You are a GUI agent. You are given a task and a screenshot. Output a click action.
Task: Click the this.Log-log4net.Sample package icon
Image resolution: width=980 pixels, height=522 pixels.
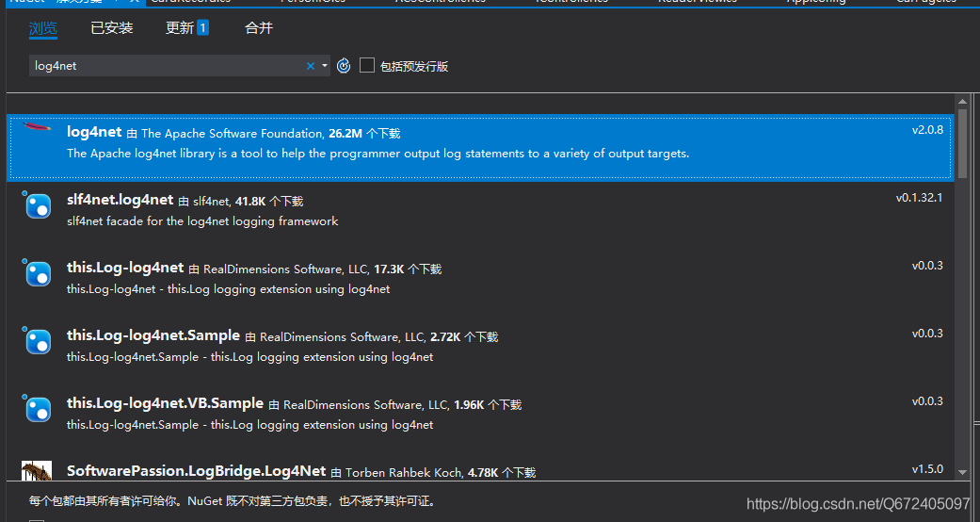pos(38,340)
